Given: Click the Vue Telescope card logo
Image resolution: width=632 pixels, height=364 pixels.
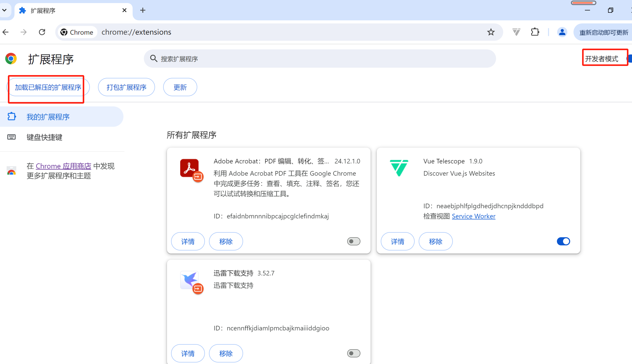Looking at the screenshot, I should tap(399, 167).
